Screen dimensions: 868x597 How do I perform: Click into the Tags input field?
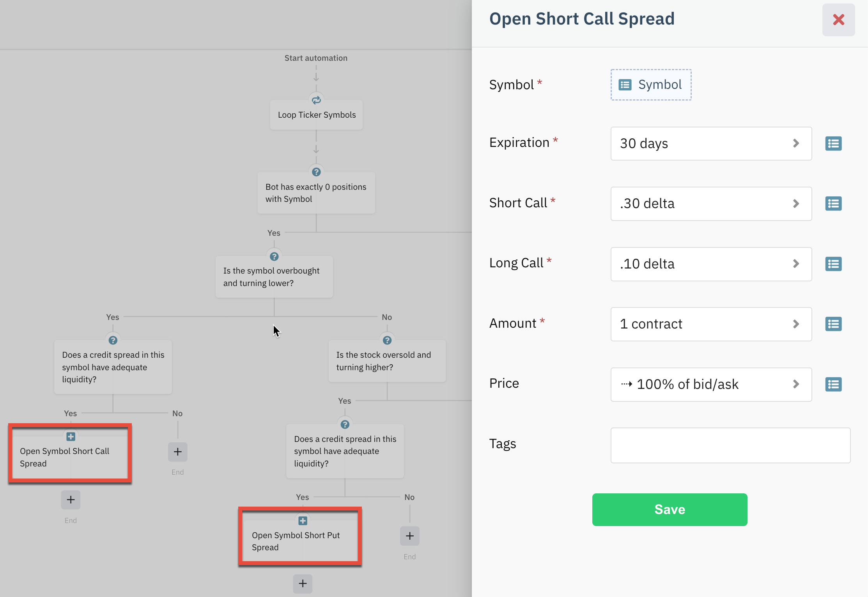tap(730, 445)
